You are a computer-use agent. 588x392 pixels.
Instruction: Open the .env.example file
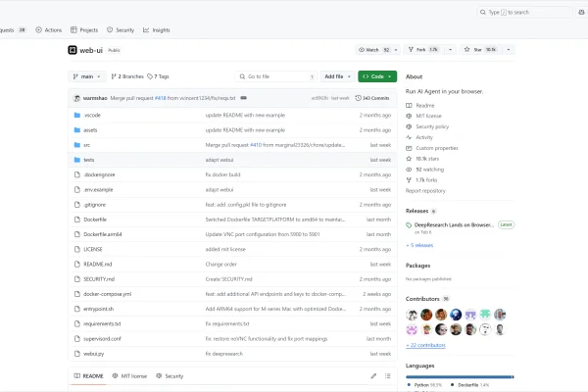point(98,190)
